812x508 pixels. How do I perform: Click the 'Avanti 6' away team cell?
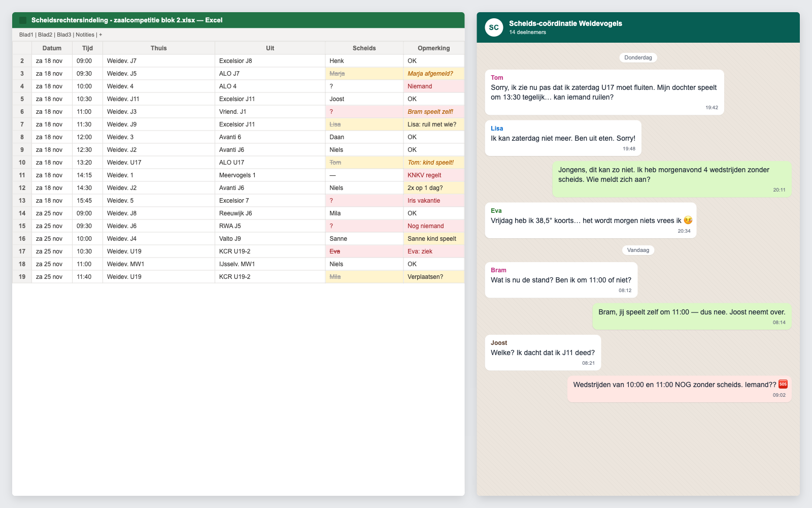[270, 137]
